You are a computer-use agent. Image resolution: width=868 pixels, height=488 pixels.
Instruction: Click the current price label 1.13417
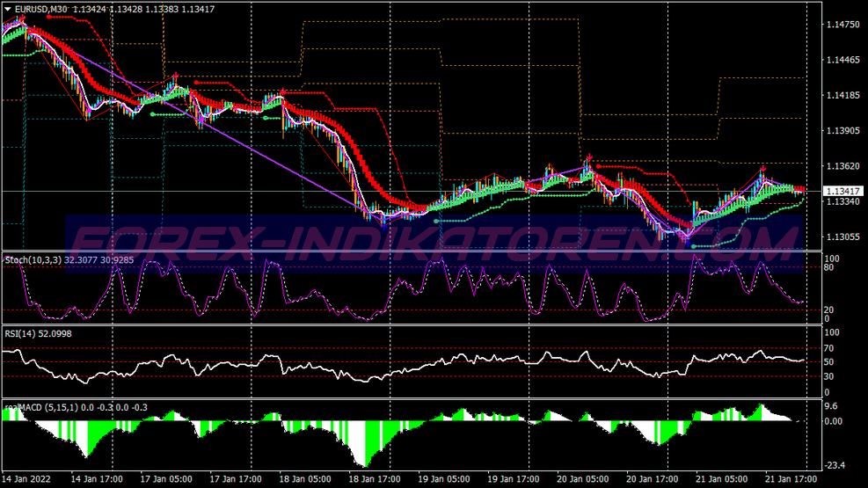pyautogui.click(x=842, y=191)
